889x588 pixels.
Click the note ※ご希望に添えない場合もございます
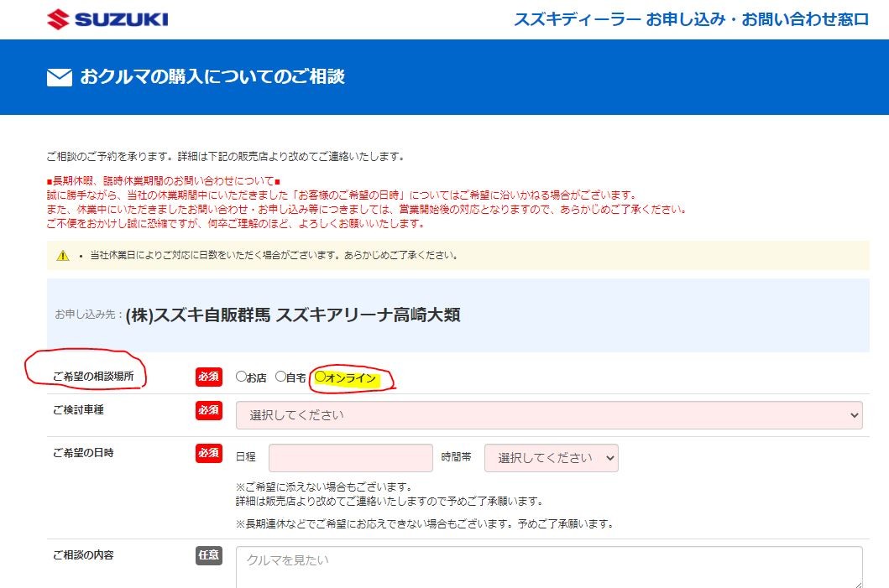tap(324, 487)
